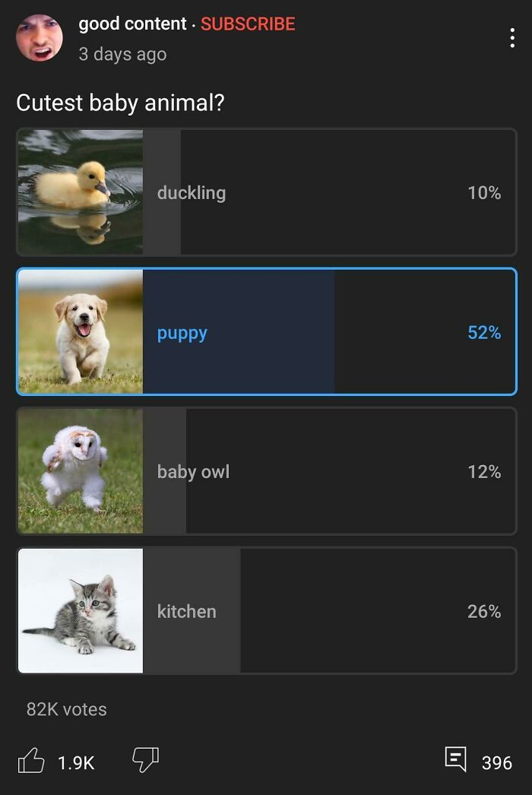Click the 1.9K likes count
The width and height of the screenshot is (532, 795).
[x=76, y=762]
